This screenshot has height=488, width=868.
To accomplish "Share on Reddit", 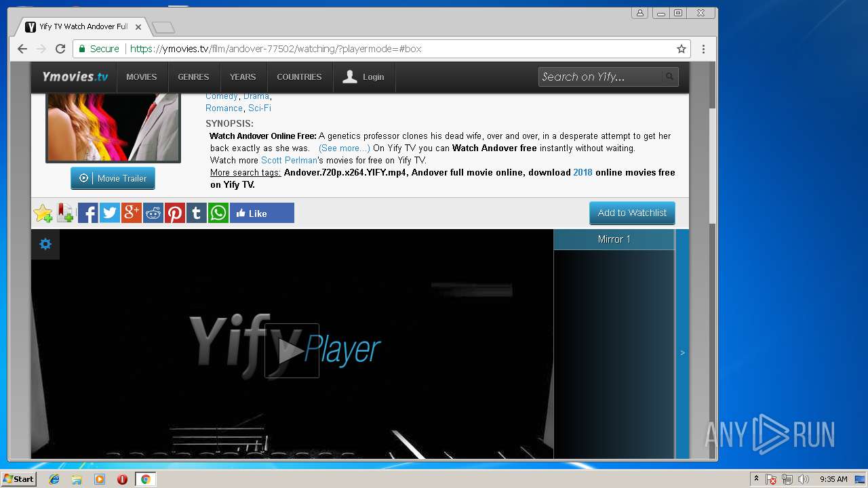I will (x=153, y=213).
